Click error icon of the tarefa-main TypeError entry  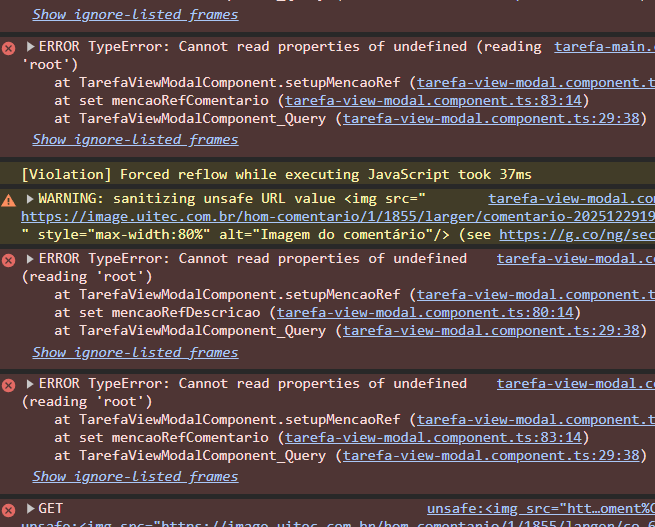point(9,47)
